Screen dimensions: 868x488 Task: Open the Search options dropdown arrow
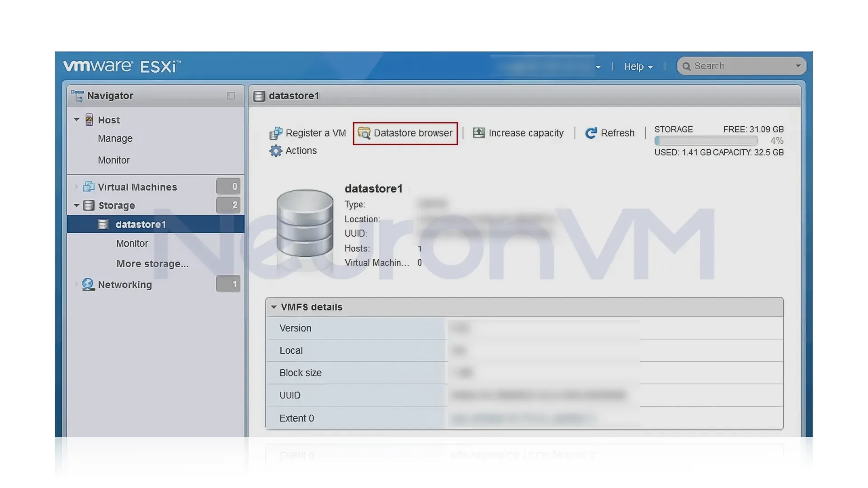pos(798,66)
